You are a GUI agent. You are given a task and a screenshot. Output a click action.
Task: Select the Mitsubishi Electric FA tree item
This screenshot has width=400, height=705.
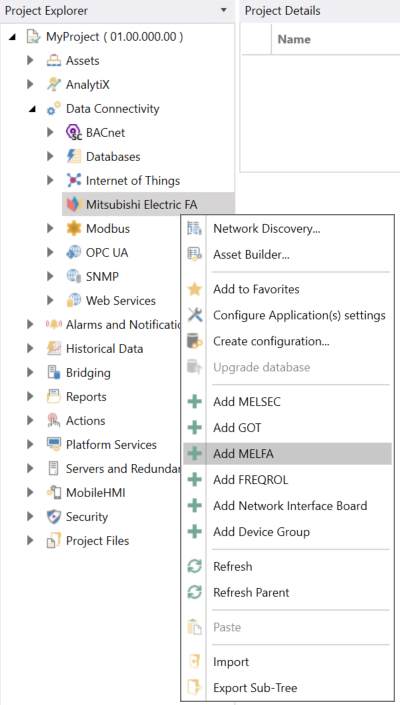(x=148, y=205)
